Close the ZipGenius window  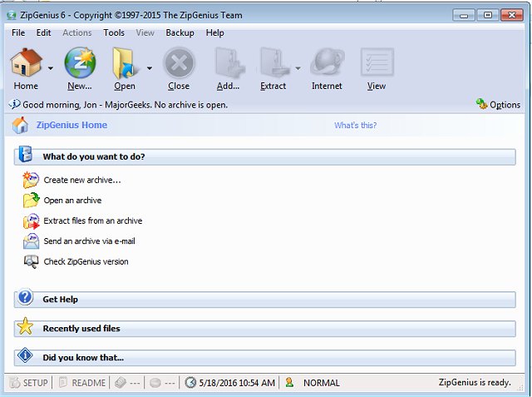(512, 15)
